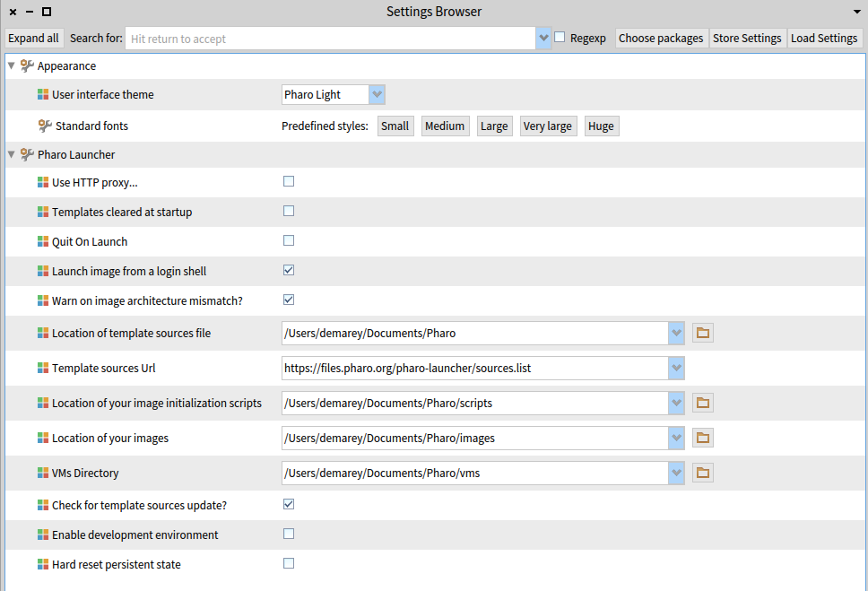
Task: Click the Load Settings button
Action: coord(824,39)
